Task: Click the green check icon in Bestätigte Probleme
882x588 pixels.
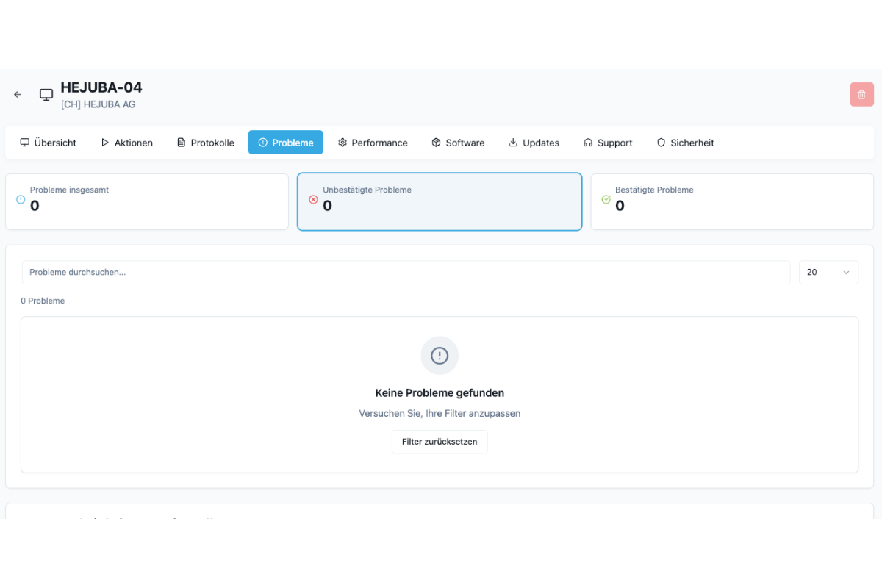Action: coord(606,199)
